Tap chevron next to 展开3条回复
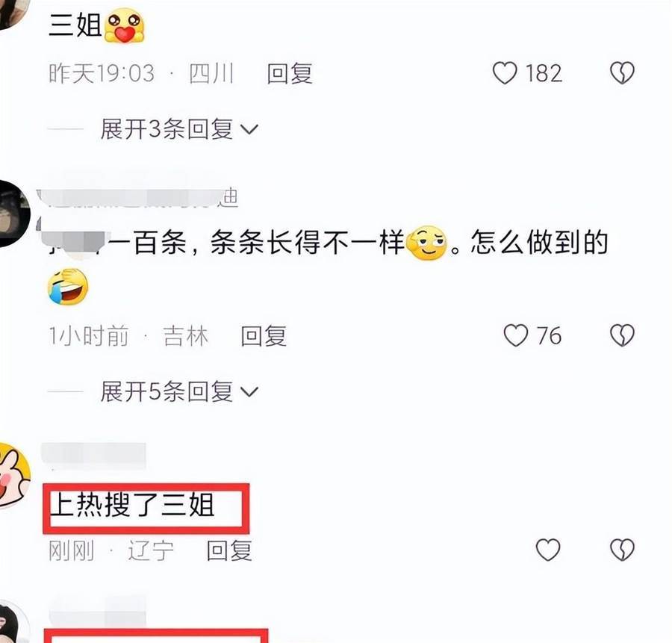The height and width of the screenshot is (643, 672). tap(249, 129)
